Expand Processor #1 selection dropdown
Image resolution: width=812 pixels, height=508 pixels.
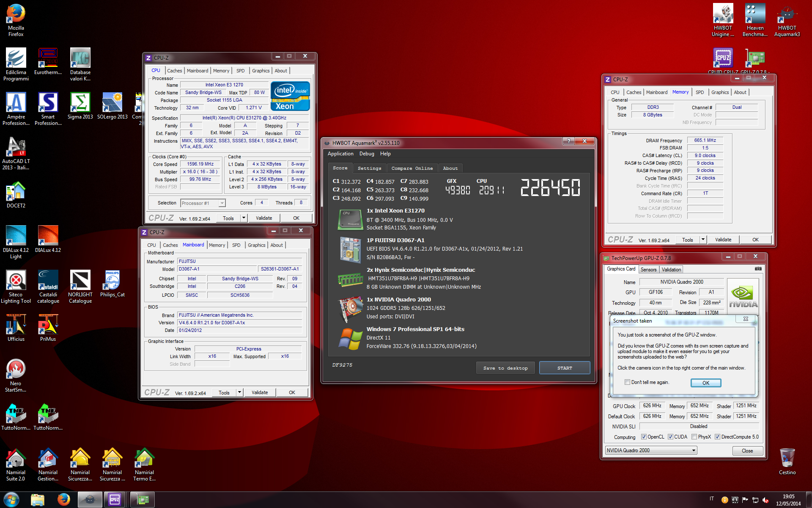coord(222,203)
